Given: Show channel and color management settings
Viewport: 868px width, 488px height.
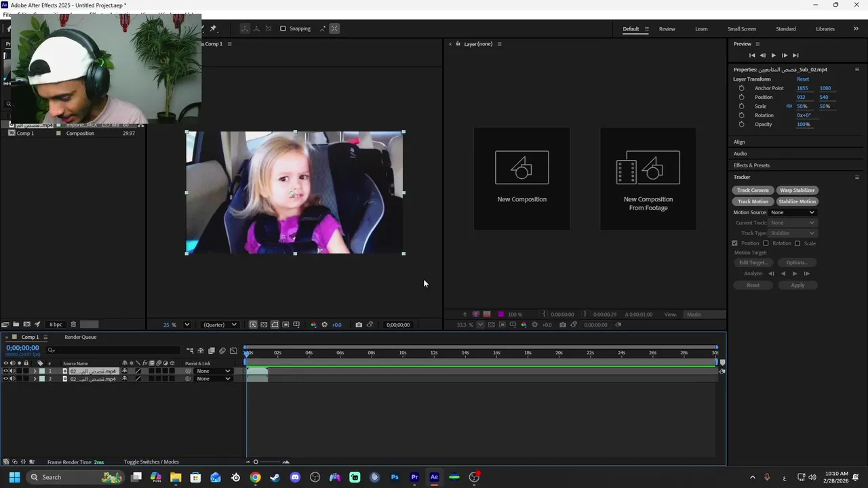Looking at the screenshot, I should (313, 325).
